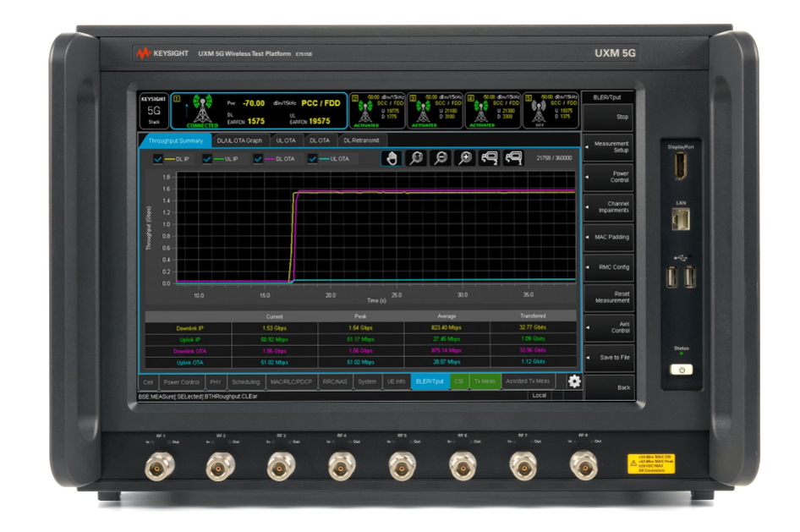This screenshot has height=532, width=800.
Task: Select the pan hand tool
Action: [x=391, y=158]
